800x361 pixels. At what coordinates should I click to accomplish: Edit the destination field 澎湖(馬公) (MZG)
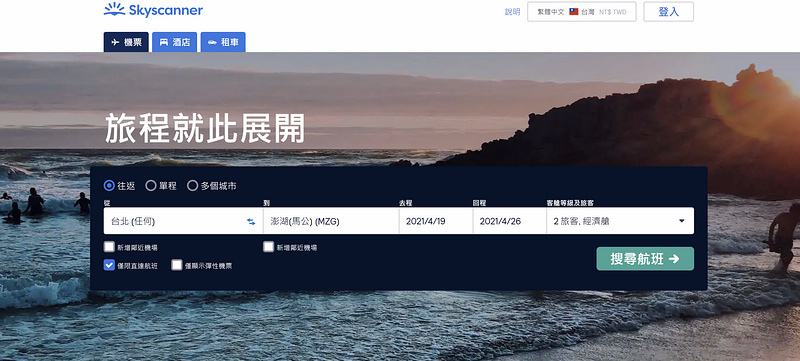[x=331, y=221]
